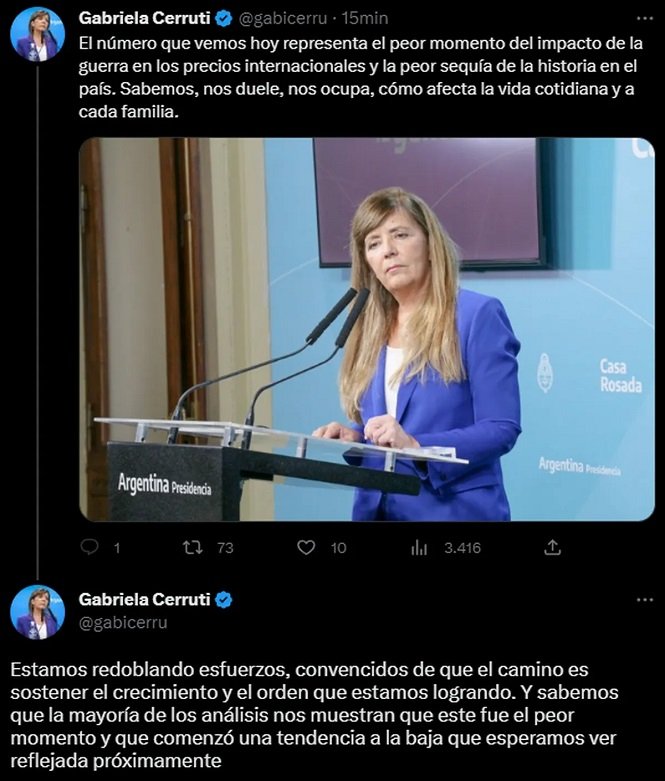Open Gabriela Cerruti name on second tweet
665x781 pixels.
coord(144,599)
